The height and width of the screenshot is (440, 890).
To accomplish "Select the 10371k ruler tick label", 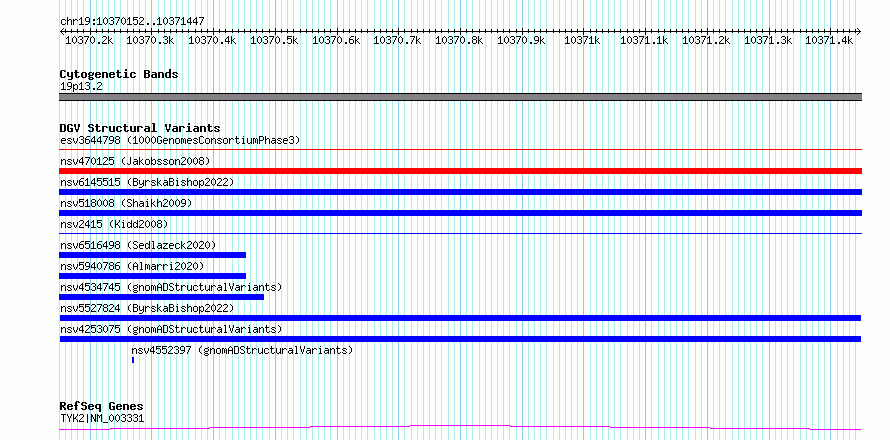I will (x=583, y=40).
